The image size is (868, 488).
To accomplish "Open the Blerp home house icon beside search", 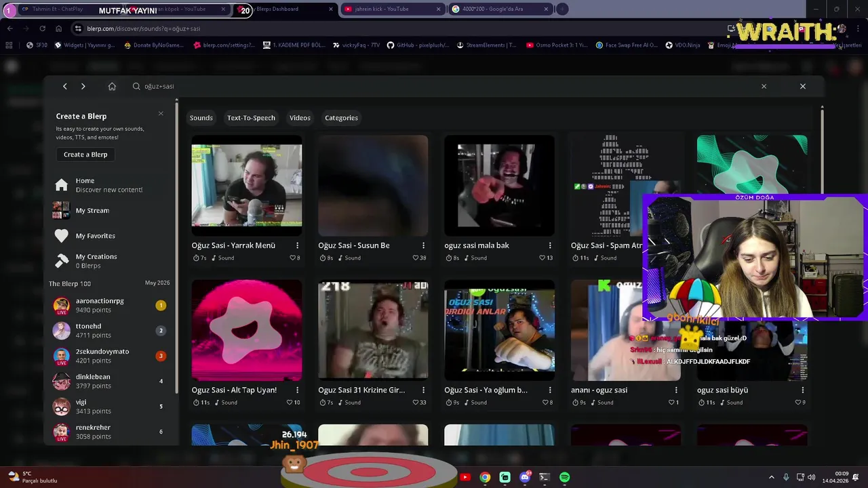I will point(112,86).
